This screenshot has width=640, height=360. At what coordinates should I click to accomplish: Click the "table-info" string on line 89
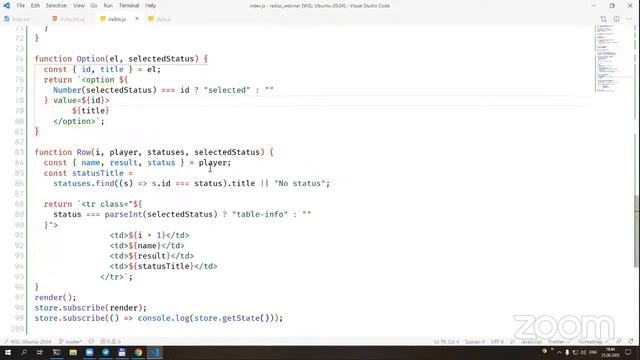point(260,214)
